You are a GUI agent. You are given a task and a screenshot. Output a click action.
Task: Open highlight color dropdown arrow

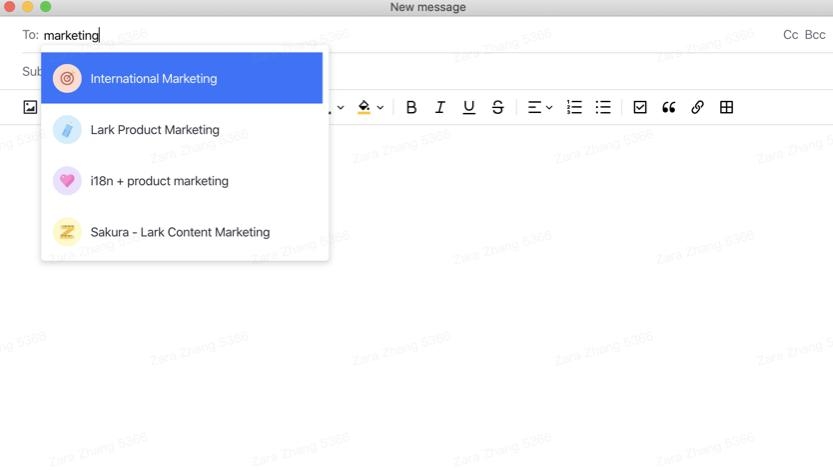pyautogui.click(x=380, y=108)
